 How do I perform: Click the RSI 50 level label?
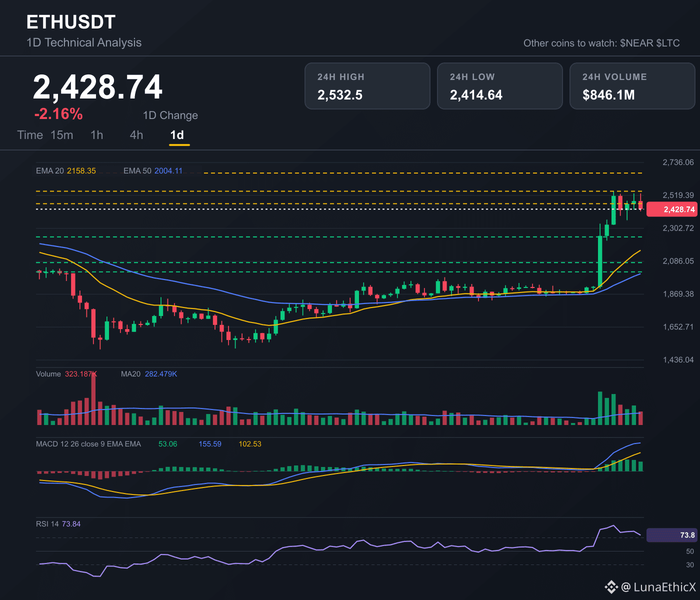pos(690,551)
